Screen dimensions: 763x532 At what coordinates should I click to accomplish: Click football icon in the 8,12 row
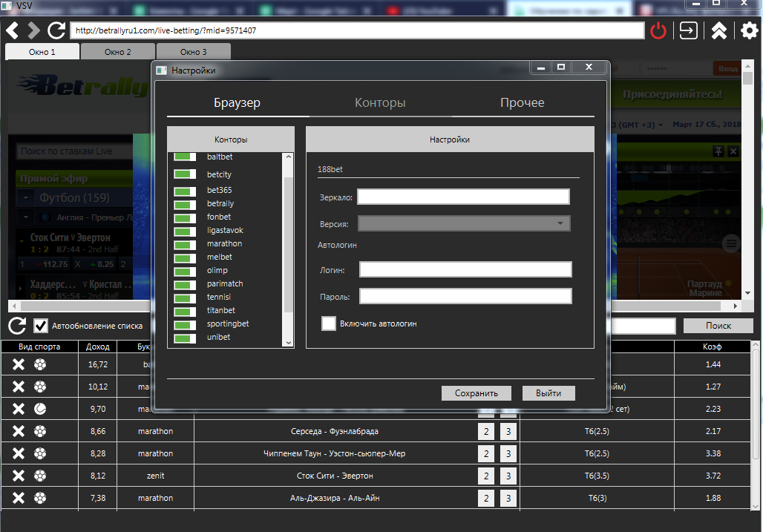40,476
